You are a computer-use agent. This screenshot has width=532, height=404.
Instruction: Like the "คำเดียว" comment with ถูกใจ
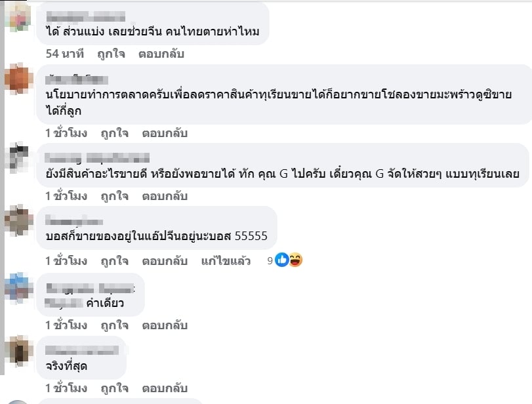tap(114, 325)
